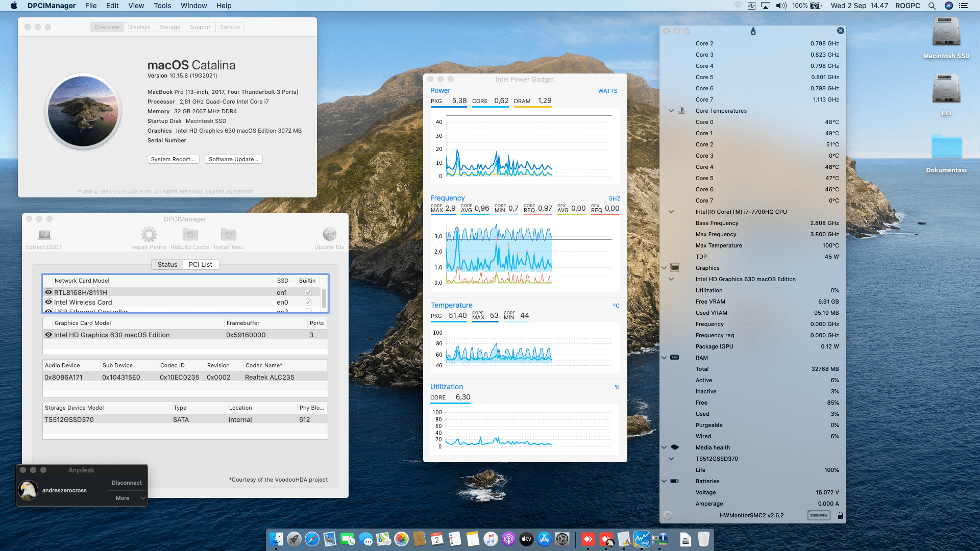The width and height of the screenshot is (980, 551).
Task: Switch to Support tab in About This Mac
Action: pyautogui.click(x=200, y=27)
